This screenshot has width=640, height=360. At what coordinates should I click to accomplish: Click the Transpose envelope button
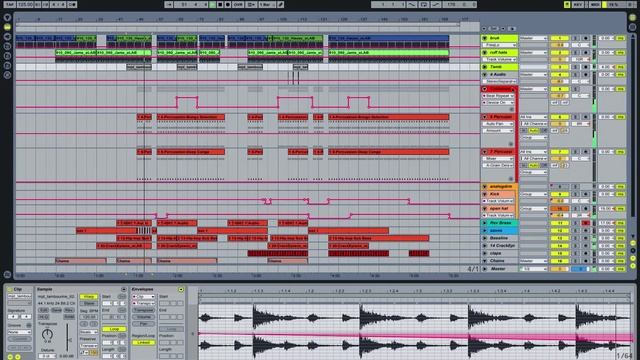coord(143,310)
